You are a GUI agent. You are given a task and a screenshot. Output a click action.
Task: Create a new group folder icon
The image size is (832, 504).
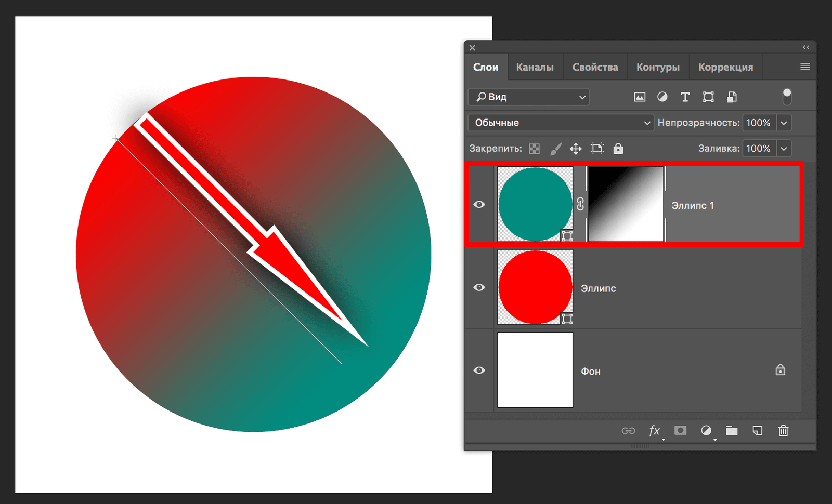(x=732, y=431)
